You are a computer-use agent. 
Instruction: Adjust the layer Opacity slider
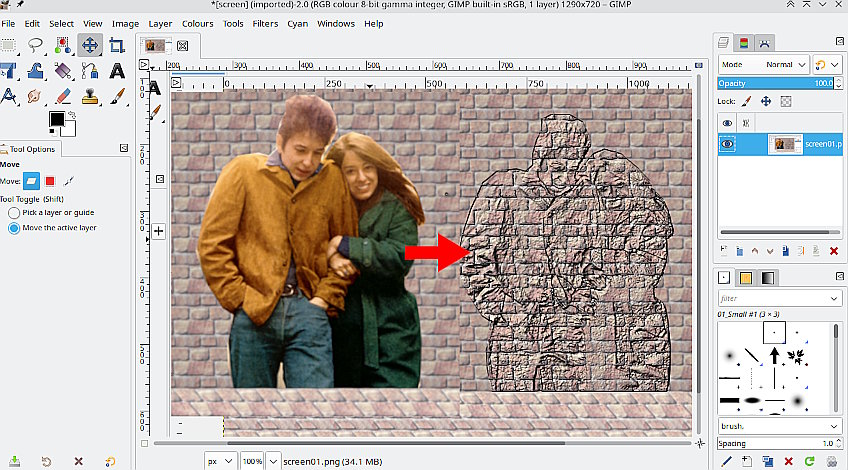775,83
